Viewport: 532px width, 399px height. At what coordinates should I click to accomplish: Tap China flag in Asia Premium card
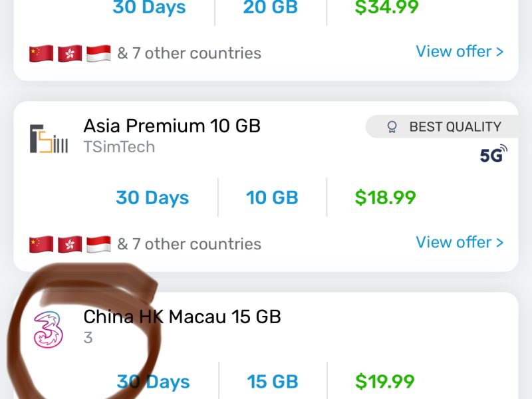tap(41, 244)
